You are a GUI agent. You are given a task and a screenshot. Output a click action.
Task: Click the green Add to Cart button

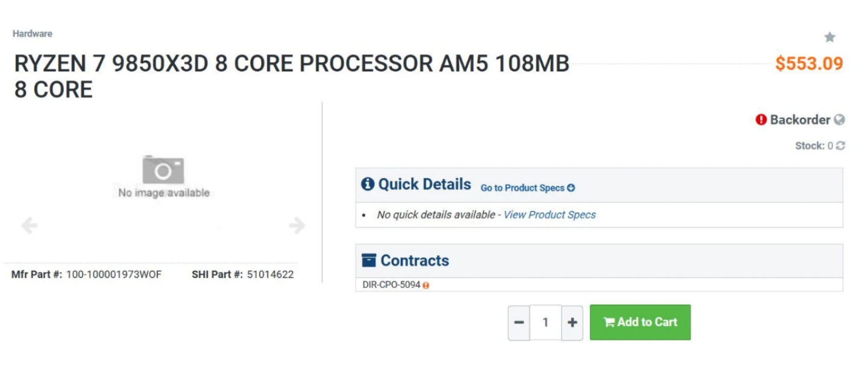point(640,322)
